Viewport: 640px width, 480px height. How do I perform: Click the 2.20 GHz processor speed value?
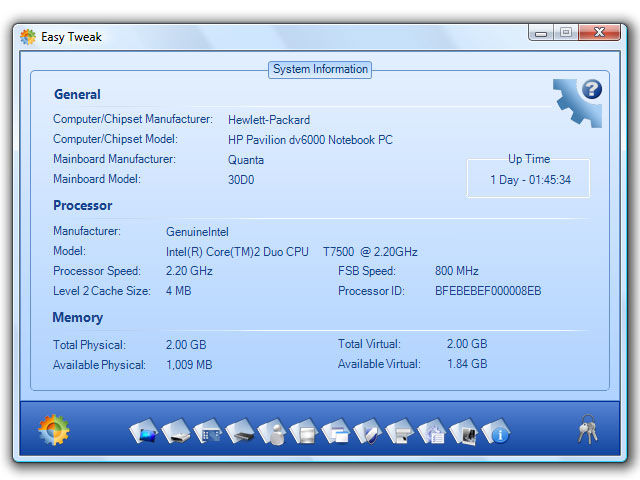189,271
